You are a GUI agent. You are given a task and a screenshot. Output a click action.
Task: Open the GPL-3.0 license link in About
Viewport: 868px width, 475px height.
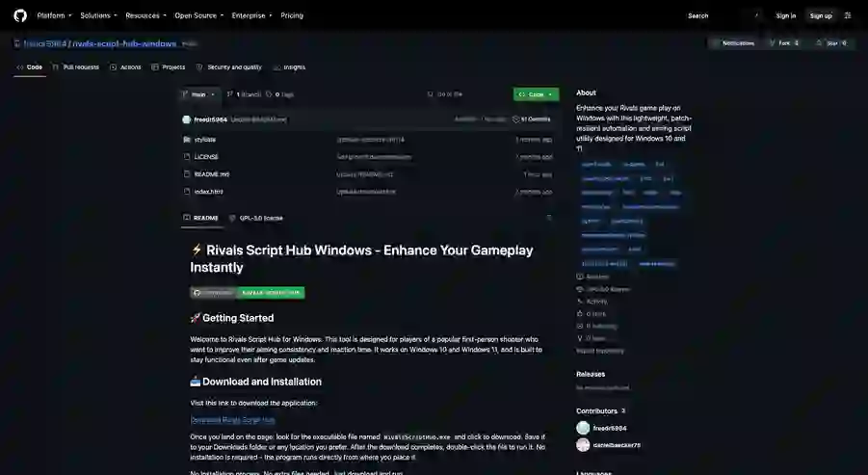(x=603, y=289)
